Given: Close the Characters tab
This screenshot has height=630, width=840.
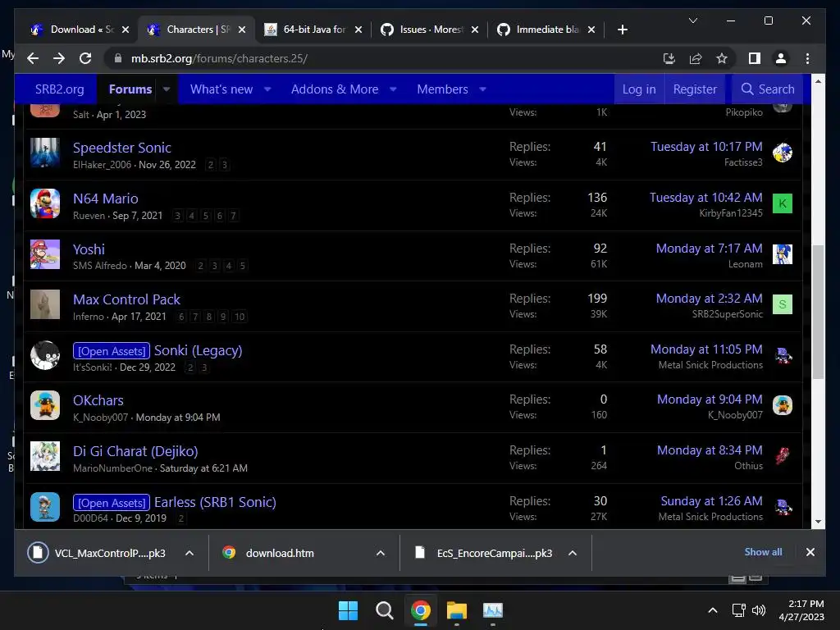Looking at the screenshot, I should (x=242, y=30).
